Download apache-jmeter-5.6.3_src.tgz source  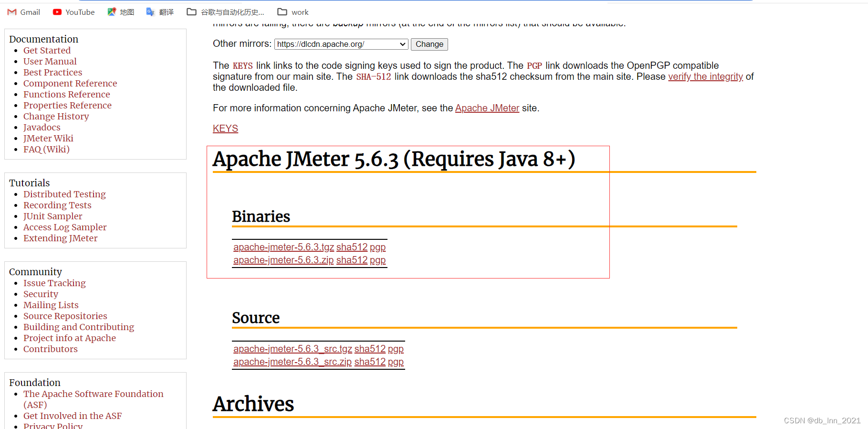click(293, 349)
